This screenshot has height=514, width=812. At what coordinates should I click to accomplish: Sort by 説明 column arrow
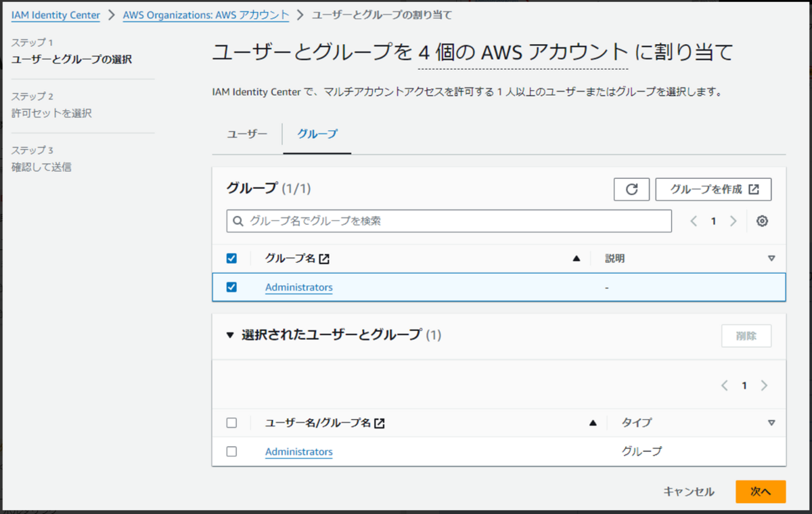tap(771, 258)
